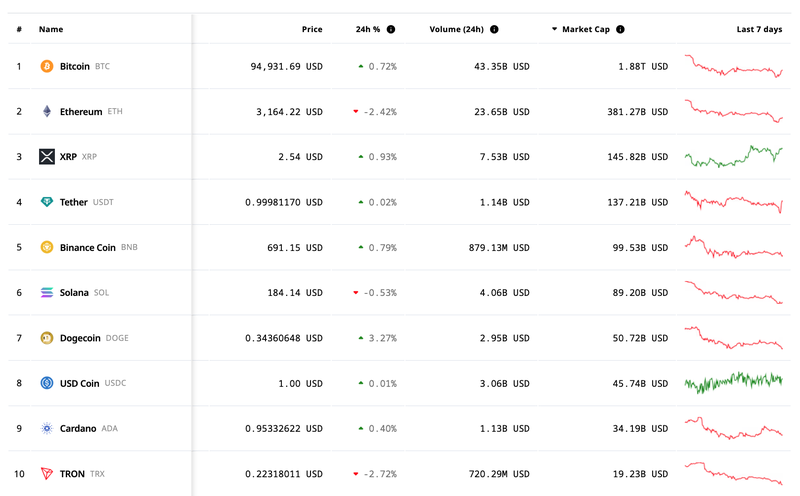
Task: Open the XRP 7-day sparkline chart
Action: point(733,157)
